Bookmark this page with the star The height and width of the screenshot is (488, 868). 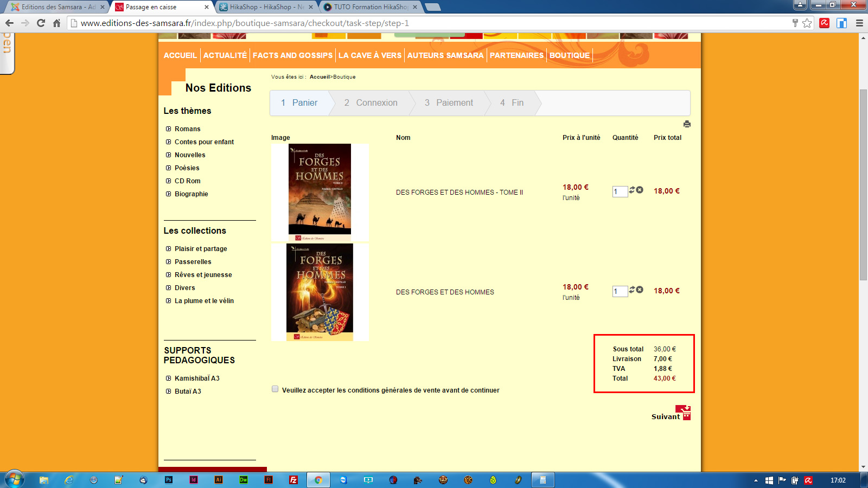click(x=807, y=23)
